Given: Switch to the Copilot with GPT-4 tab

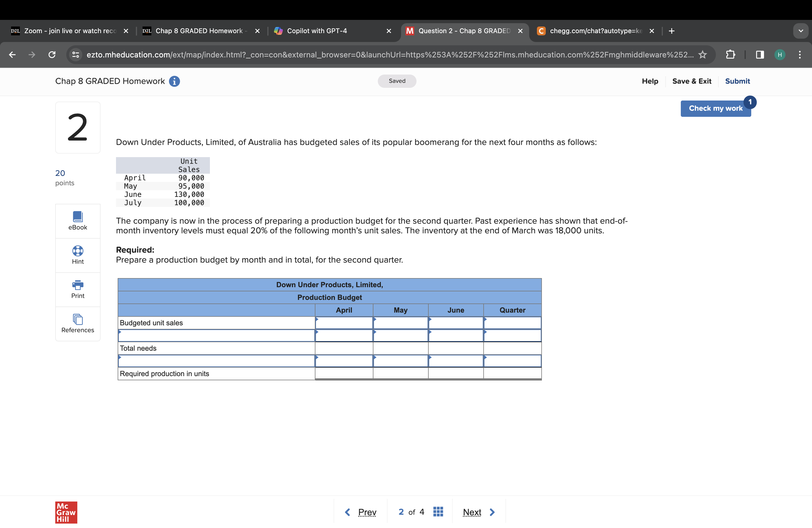Looking at the screenshot, I should coord(317,31).
